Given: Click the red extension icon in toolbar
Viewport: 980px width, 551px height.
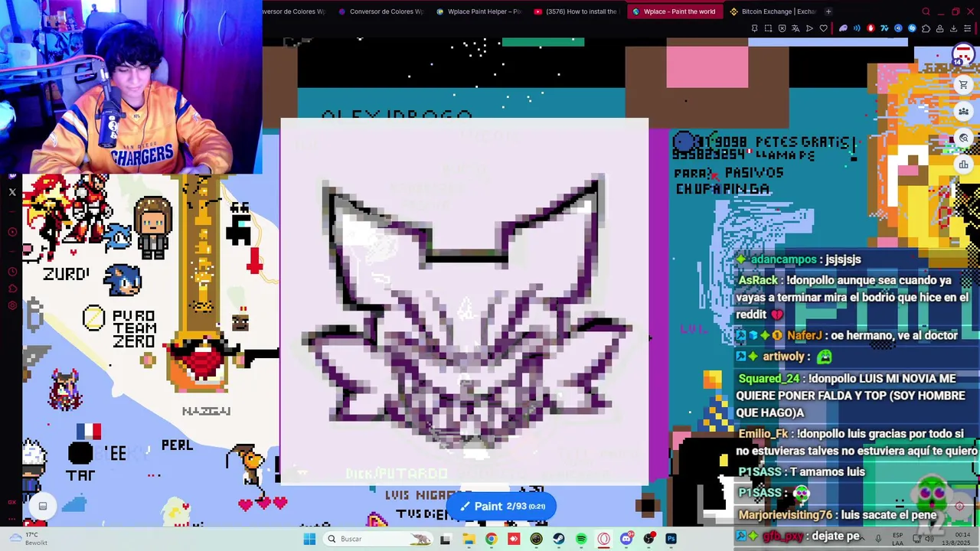Looking at the screenshot, I should point(871,28).
